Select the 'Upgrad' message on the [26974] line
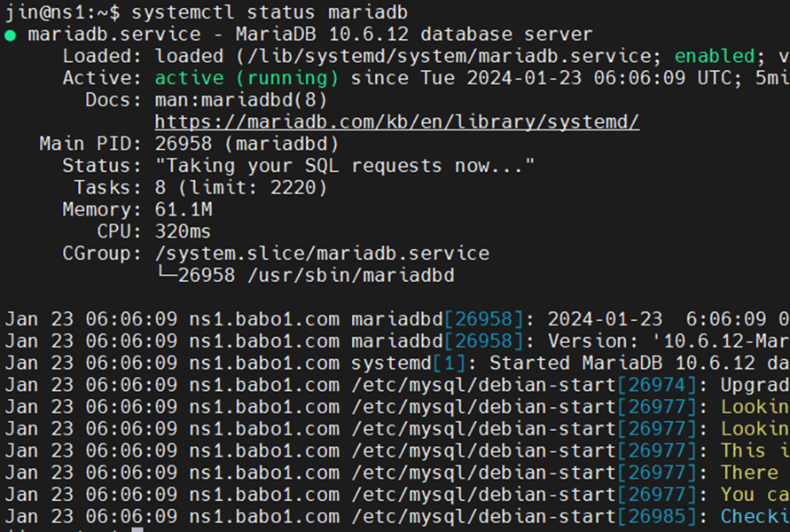The width and height of the screenshot is (790, 532). click(x=755, y=386)
